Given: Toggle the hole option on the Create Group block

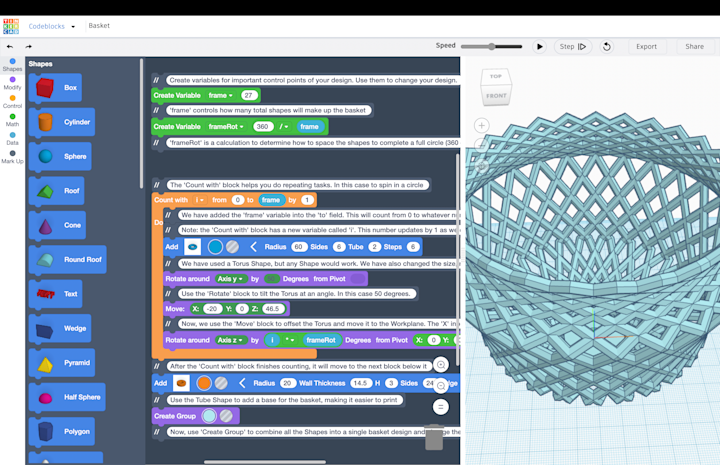Looking at the screenshot, I should click(226, 416).
